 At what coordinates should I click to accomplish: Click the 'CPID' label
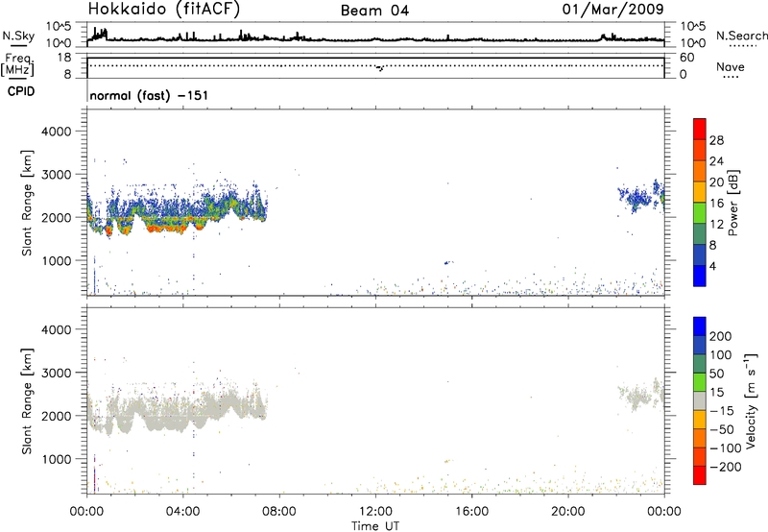[x=21, y=91]
